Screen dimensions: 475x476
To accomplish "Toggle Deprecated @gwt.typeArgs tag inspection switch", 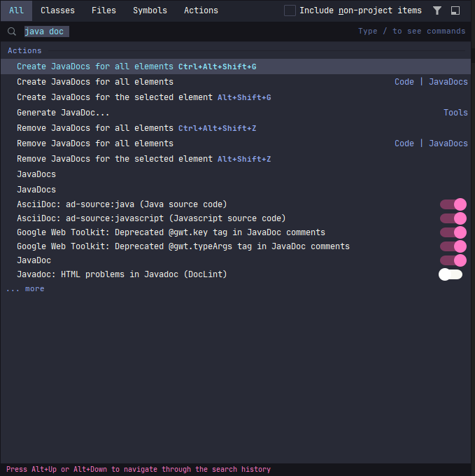I will click(x=453, y=246).
